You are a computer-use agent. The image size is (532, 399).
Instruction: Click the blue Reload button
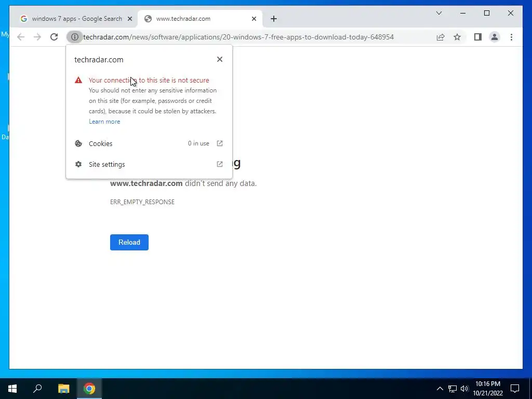point(129,242)
